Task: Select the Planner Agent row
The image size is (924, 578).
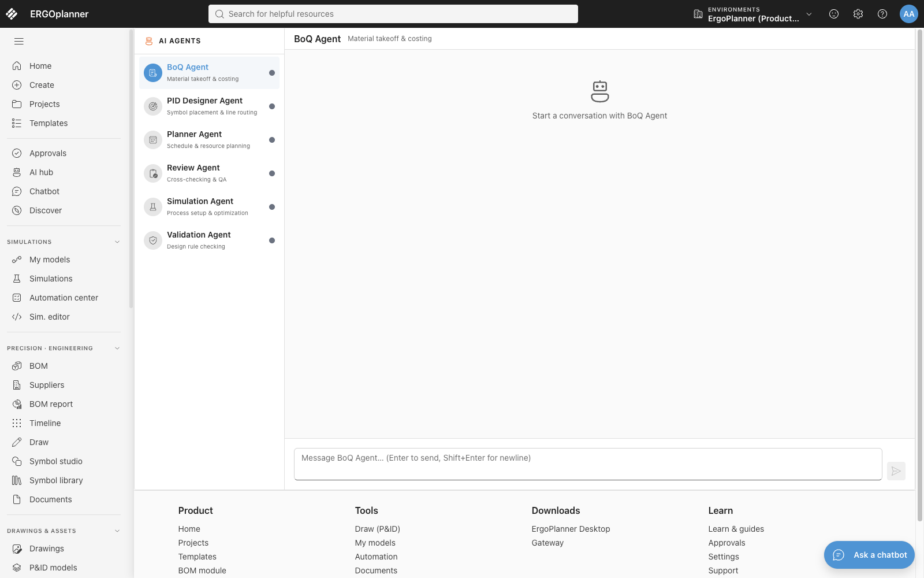Action: (209, 140)
